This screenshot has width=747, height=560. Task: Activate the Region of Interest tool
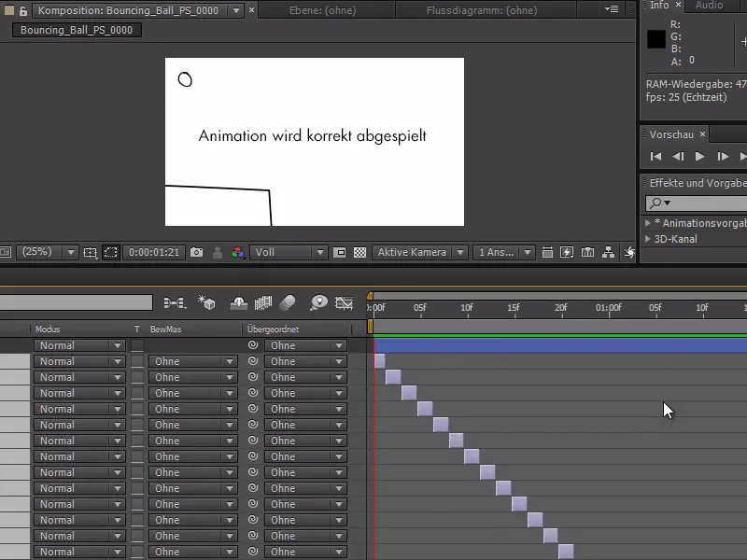pos(110,251)
